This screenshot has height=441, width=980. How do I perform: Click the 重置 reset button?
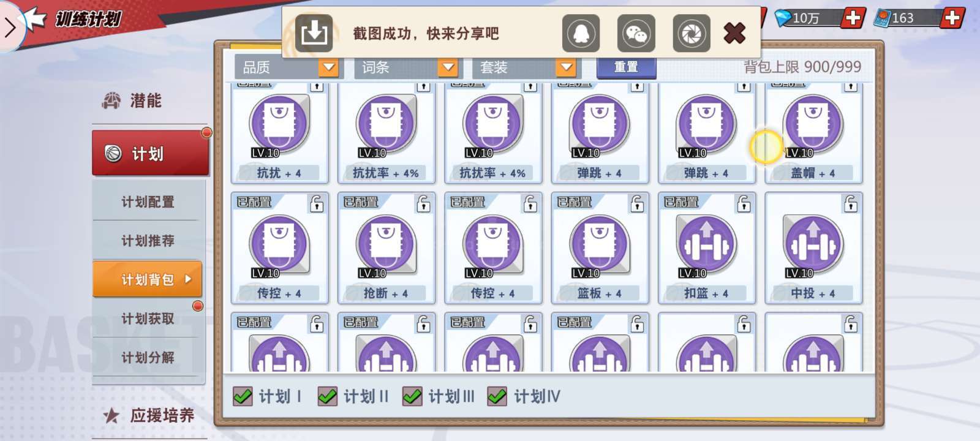coord(626,67)
